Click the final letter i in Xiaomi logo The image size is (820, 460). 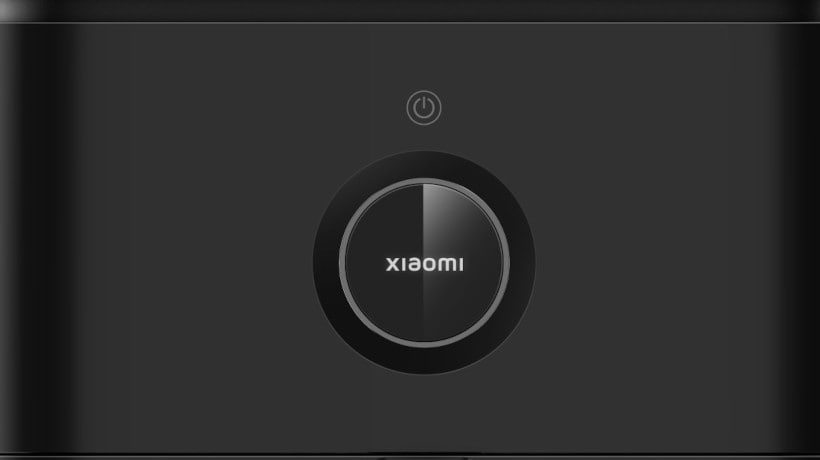click(x=461, y=264)
